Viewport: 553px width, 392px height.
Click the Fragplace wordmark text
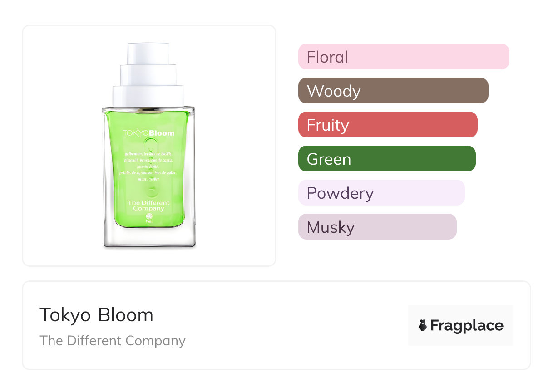tap(467, 325)
